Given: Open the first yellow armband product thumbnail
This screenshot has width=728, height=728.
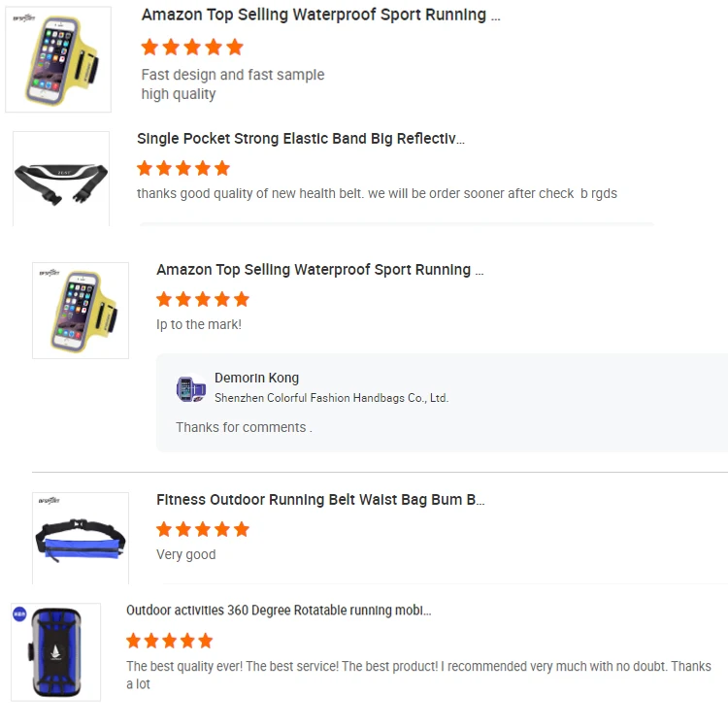Looking at the screenshot, I should [x=58, y=59].
